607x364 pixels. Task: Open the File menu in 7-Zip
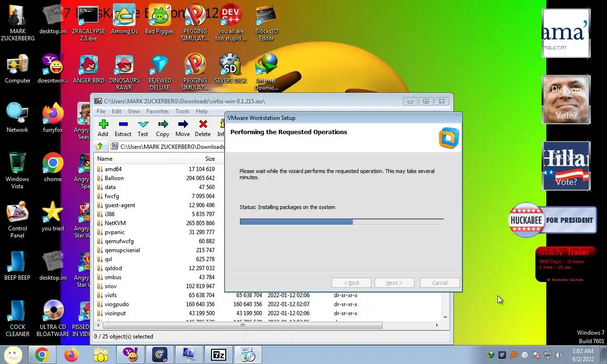(x=101, y=111)
